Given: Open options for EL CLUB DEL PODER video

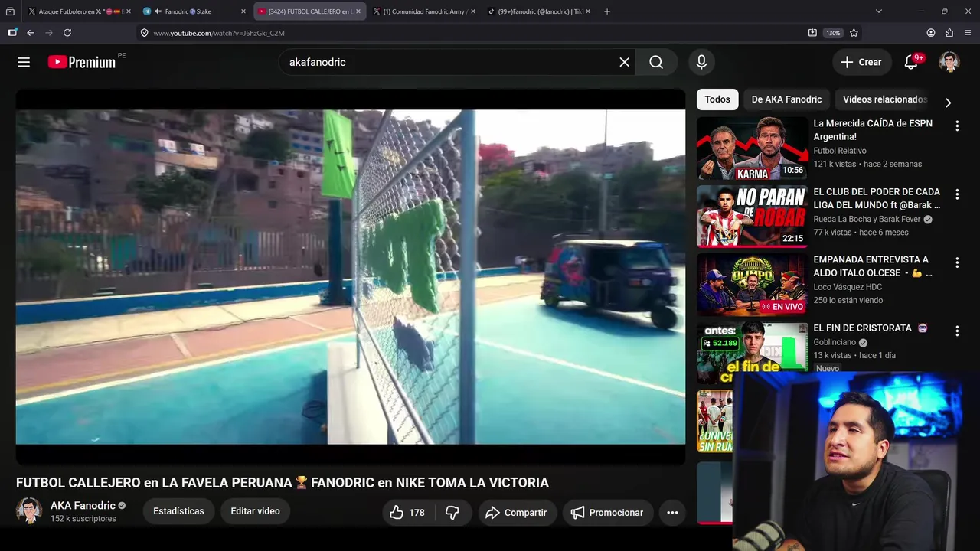Looking at the screenshot, I should pos(957,194).
